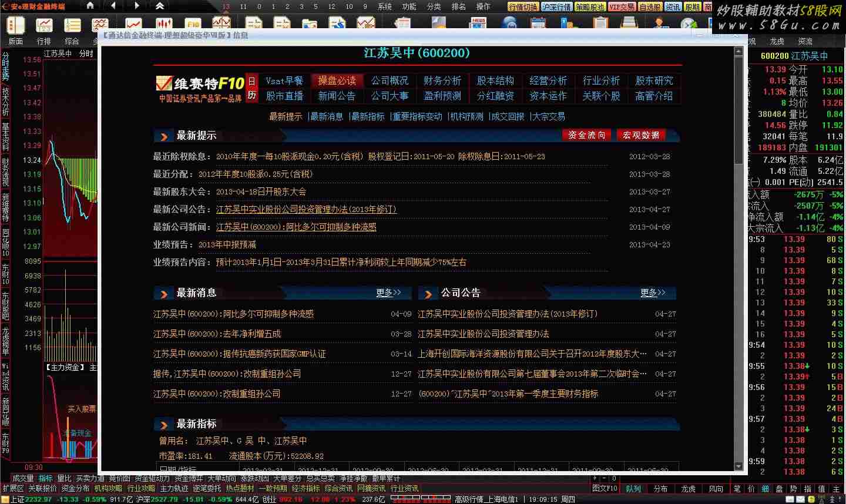
Task: Click the 维赛特F10 logo
Action: (200, 88)
